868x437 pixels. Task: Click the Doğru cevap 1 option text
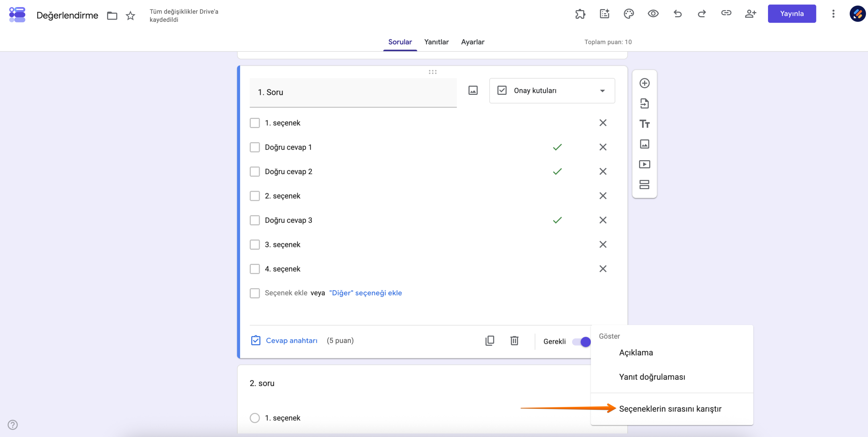point(288,147)
